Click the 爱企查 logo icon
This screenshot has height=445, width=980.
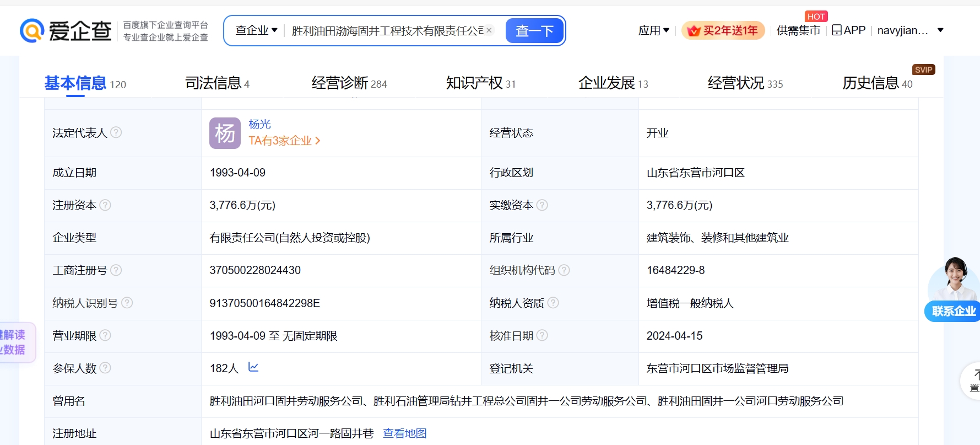32,30
